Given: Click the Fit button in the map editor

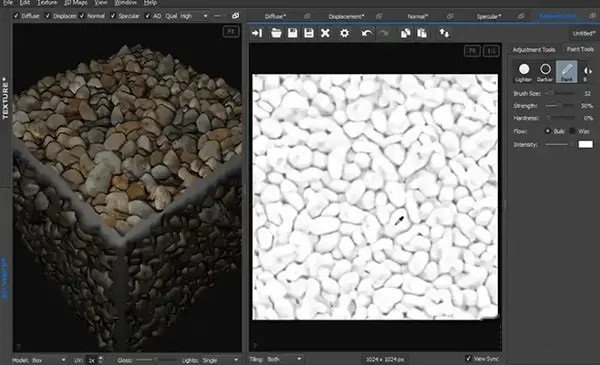Looking at the screenshot, I should 472,51.
